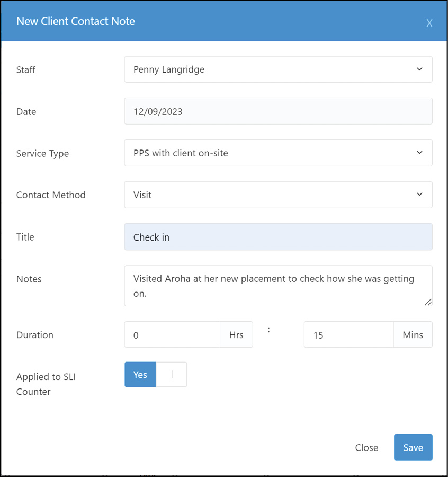Click the Service Type dropdown arrow
This screenshot has height=477, width=448.
[x=419, y=153]
